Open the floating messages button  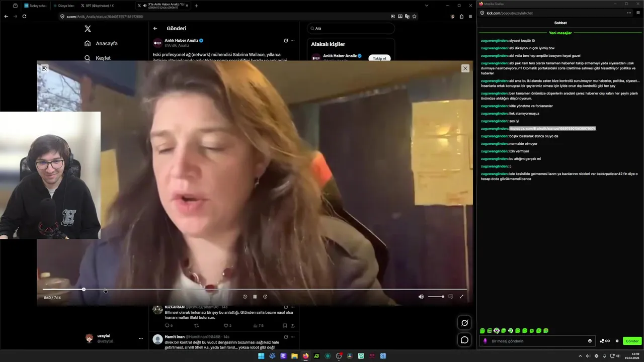click(464, 340)
